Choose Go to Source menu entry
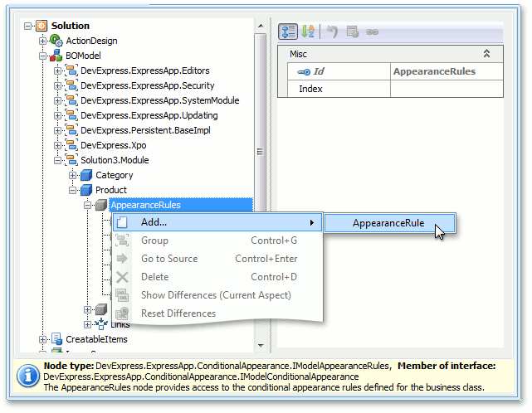Viewport: 532px width, 413px height. pos(217,259)
